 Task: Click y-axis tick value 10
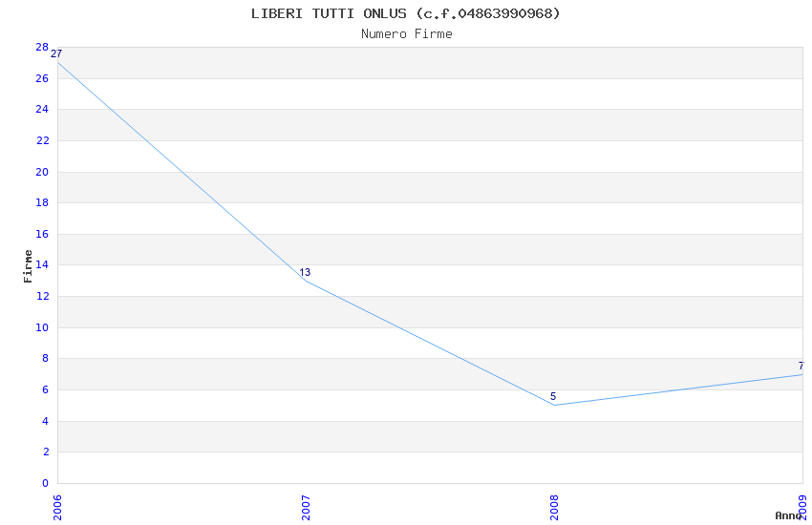(x=42, y=327)
